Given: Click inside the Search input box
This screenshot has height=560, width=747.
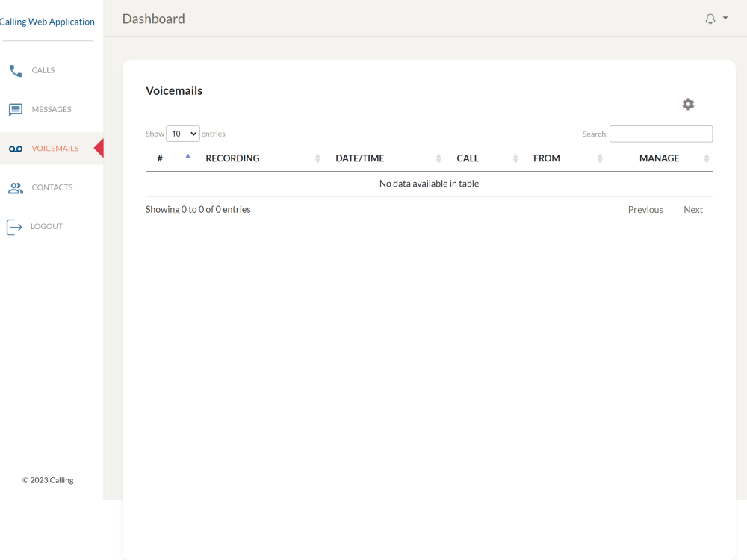Looking at the screenshot, I should pos(660,134).
